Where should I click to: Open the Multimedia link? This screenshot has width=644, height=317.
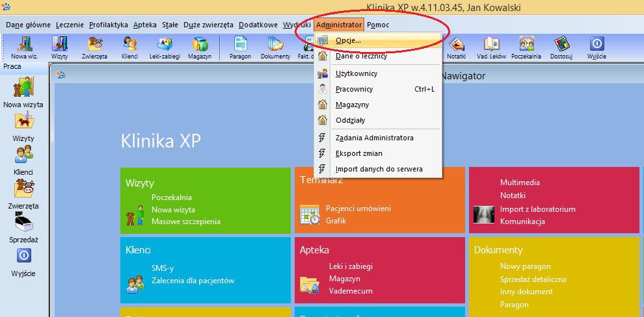click(x=520, y=183)
